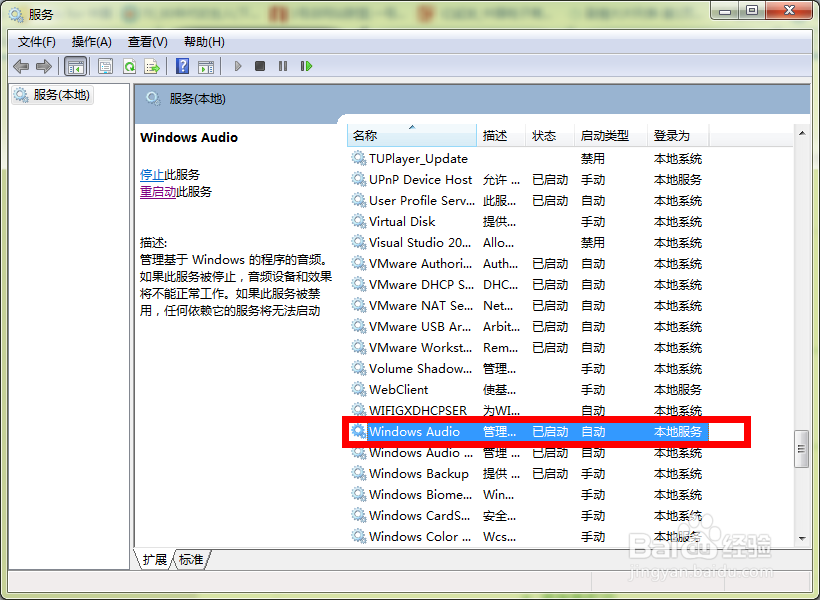Open the 文件(F) menu
The height and width of the screenshot is (600, 820).
pyautogui.click(x=37, y=42)
